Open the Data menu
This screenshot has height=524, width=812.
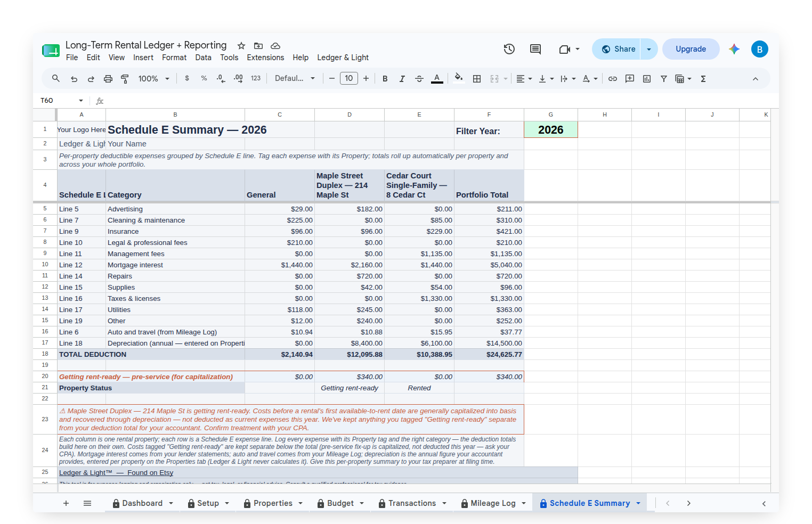[x=203, y=58]
